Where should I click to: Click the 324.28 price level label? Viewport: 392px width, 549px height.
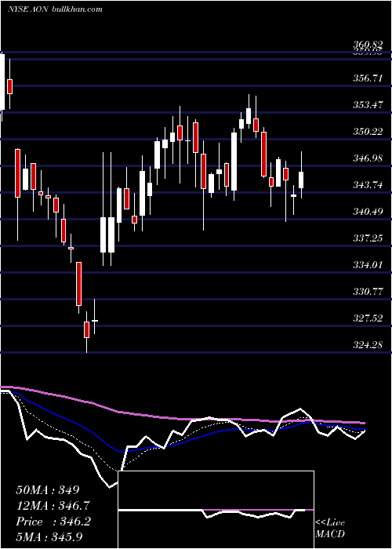367,345
